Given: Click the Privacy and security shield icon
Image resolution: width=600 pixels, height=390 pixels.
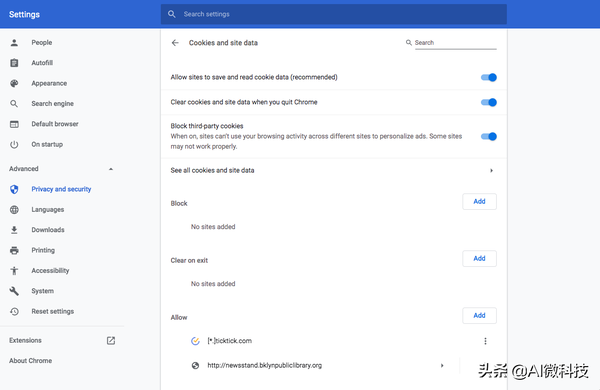Looking at the screenshot, I should (14, 189).
